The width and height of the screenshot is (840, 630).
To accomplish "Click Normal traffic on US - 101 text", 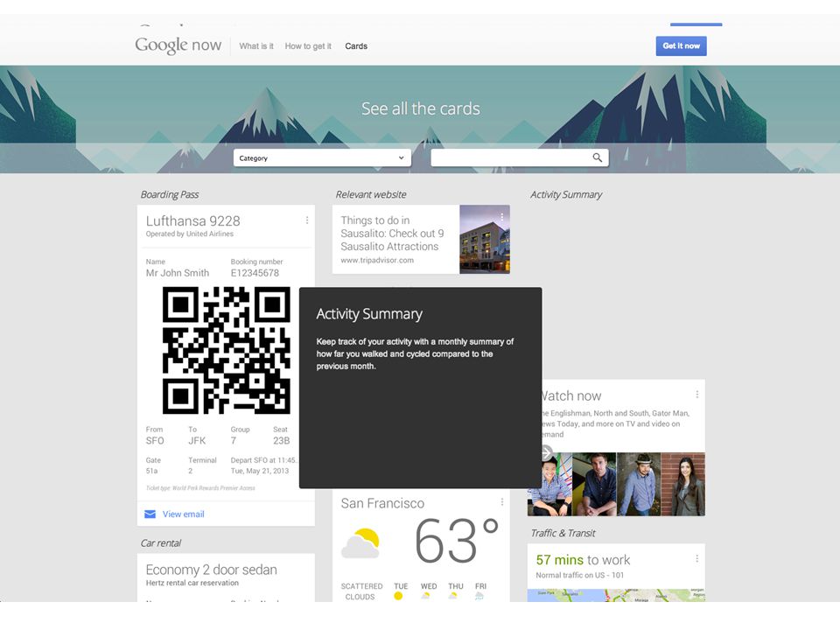I will tap(579, 576).
